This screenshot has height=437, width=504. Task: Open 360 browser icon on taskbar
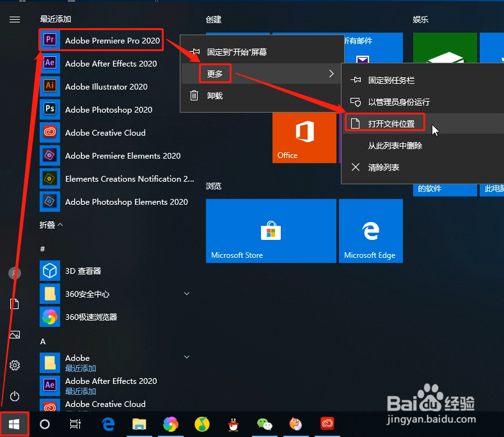pos(171,424)
